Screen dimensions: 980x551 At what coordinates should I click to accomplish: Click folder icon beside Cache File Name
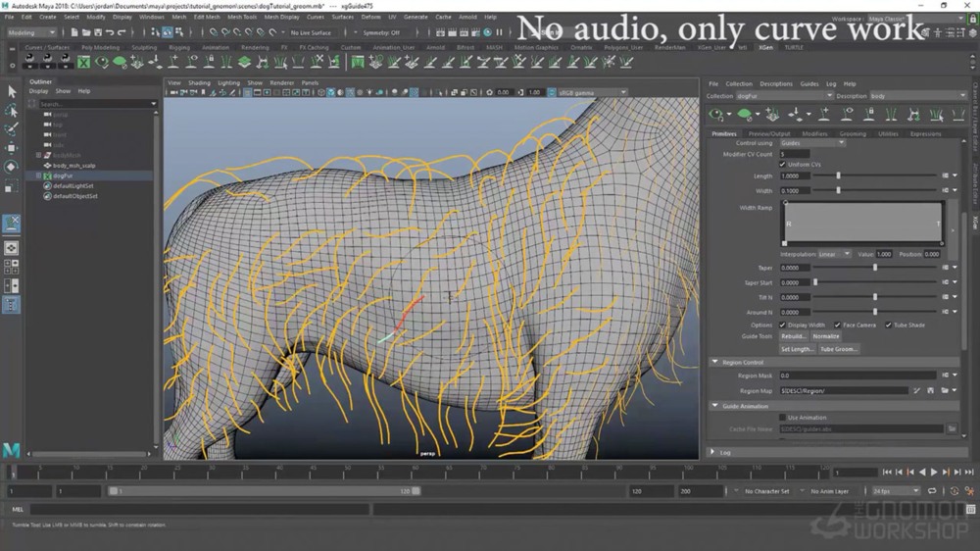[952, 429]
